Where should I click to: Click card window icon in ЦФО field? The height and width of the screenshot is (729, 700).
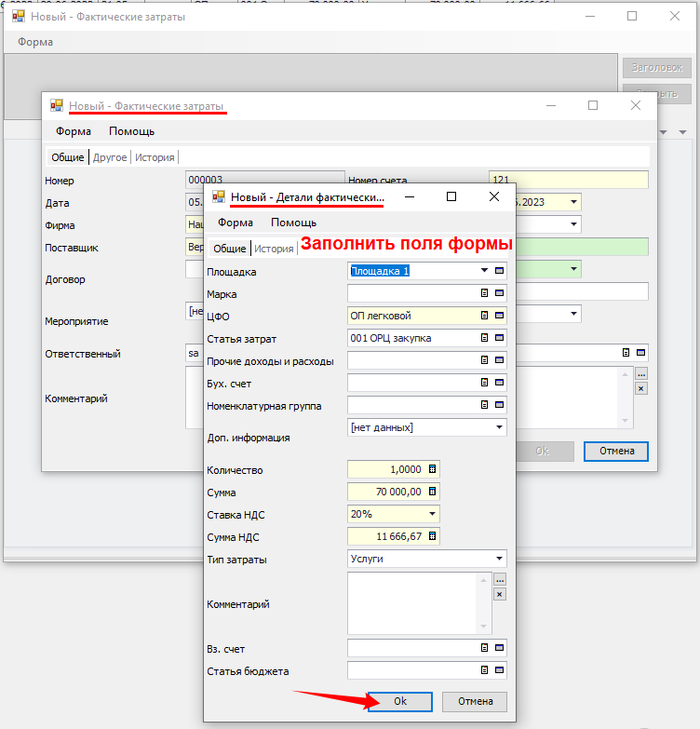(500, 316)
